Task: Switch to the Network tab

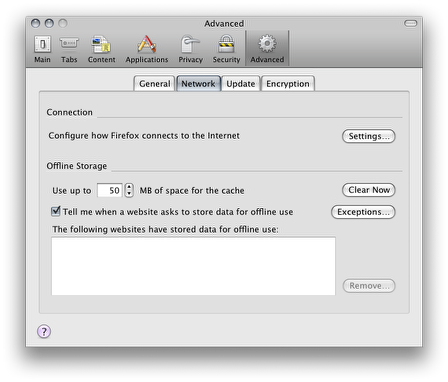Action: [x=198, y=83]
